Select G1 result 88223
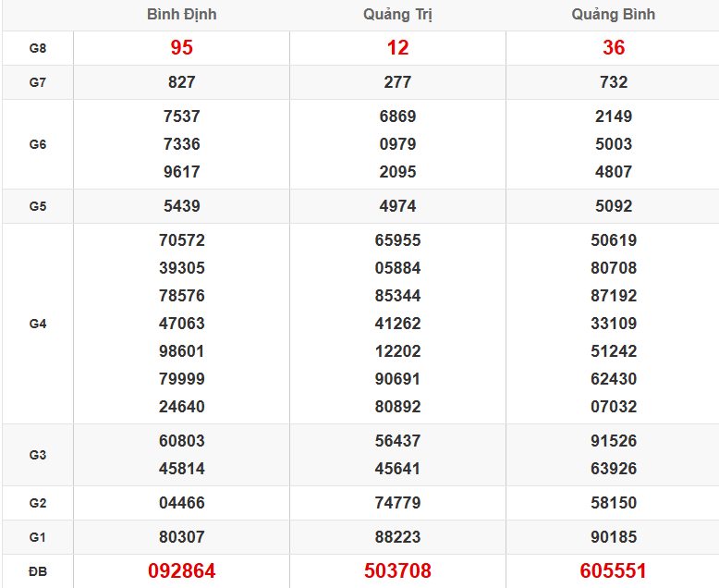The width and height of the screenshot is (719, 588). (x=397, y=537)
